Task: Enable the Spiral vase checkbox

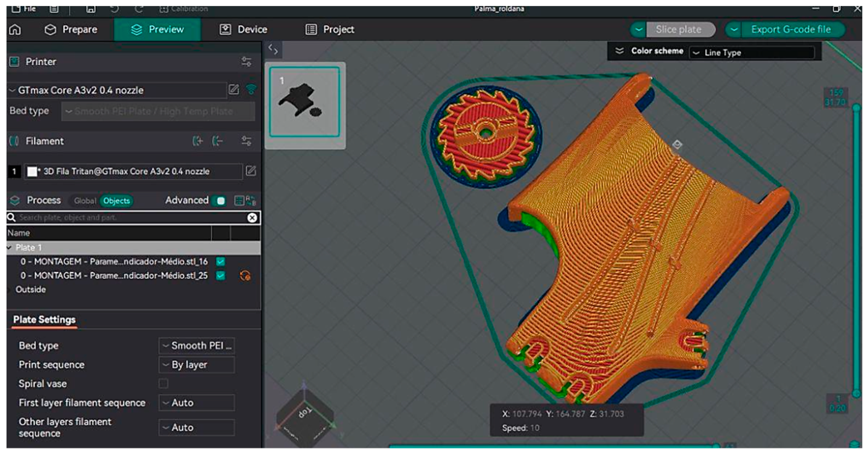Action: 163,384
